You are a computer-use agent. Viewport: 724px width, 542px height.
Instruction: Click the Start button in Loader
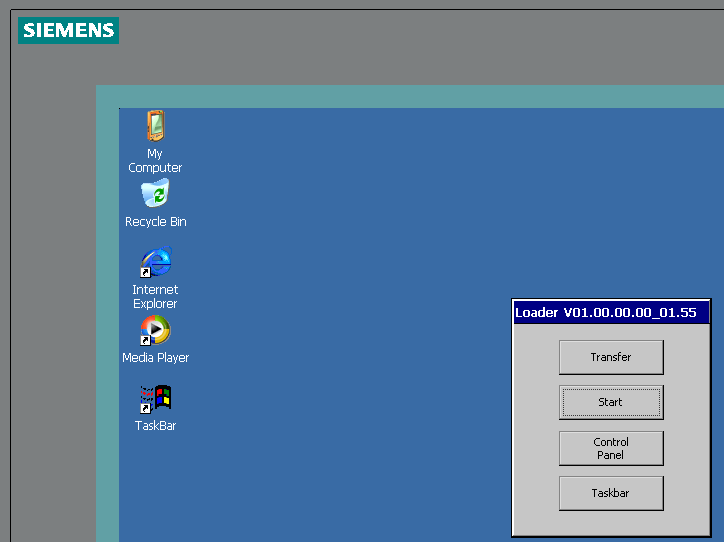(611, 402)
